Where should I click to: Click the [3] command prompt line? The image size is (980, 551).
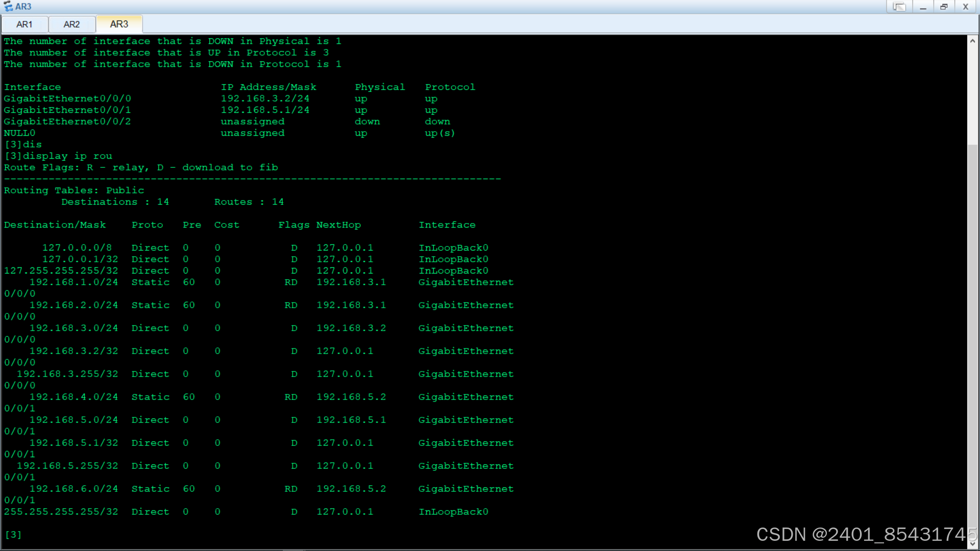click(x=13, y=535)
